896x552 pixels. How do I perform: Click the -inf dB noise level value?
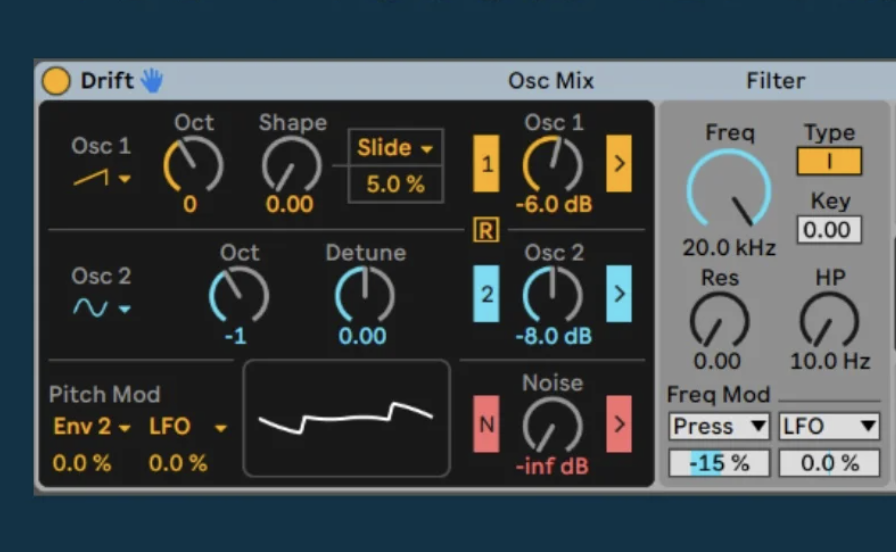552,466
